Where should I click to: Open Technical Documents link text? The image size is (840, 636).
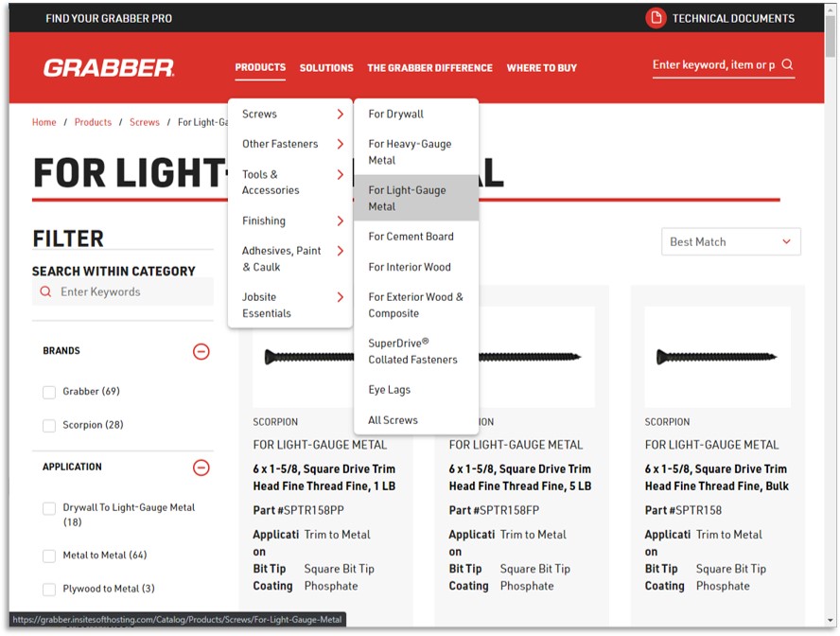733,18
